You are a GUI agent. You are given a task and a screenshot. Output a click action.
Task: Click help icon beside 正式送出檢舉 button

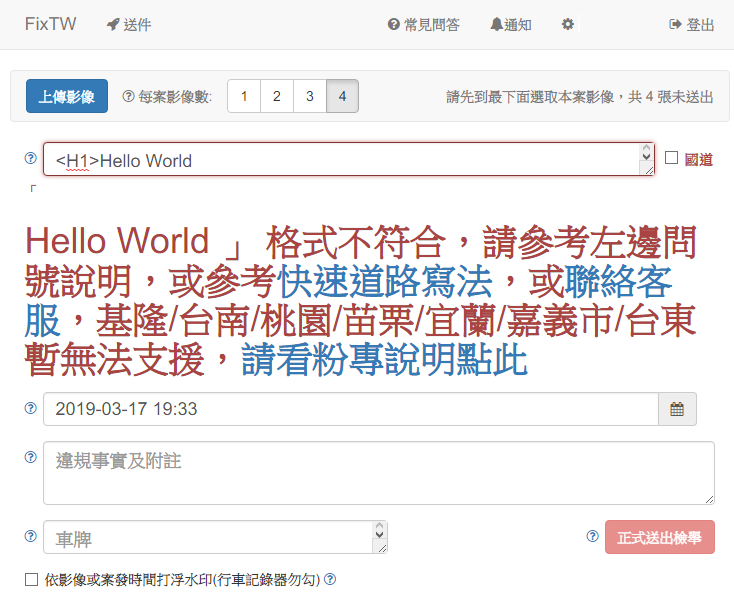pyautogui.click(x=592, y=536)
